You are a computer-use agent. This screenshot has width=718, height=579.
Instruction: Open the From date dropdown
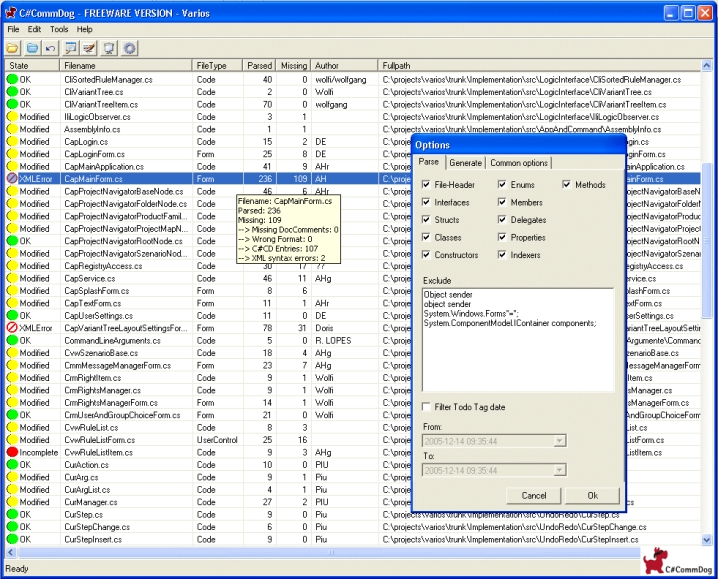pyautogui.click(x=558, y=440)
